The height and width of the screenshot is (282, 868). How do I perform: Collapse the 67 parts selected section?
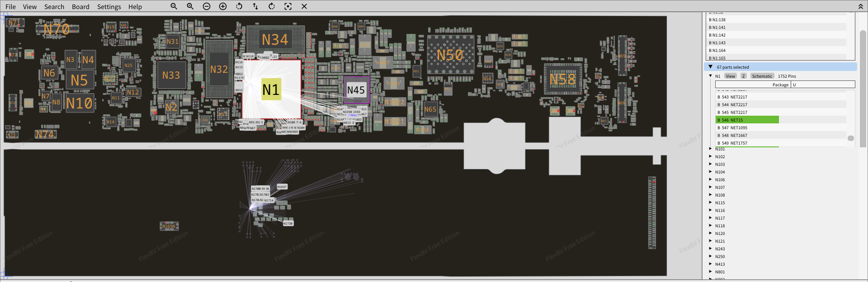click(x=711, y=67)
